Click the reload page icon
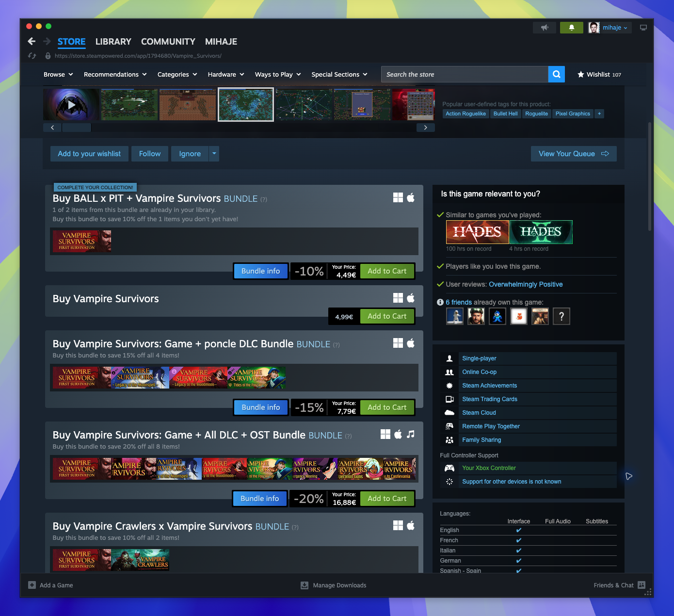This screenshot has width=674, height=616. point(32,56)
